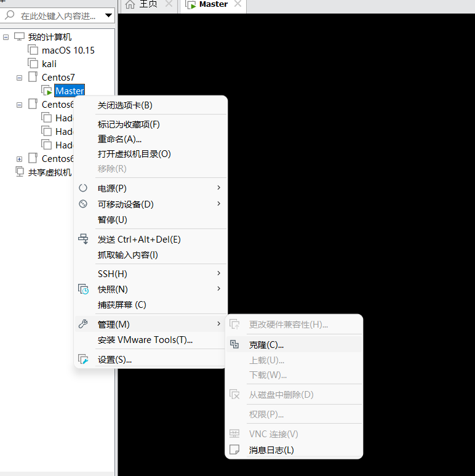Click the settings icon beside 设置(S)...
The image size is (475, 476).
tap(83, 359)
